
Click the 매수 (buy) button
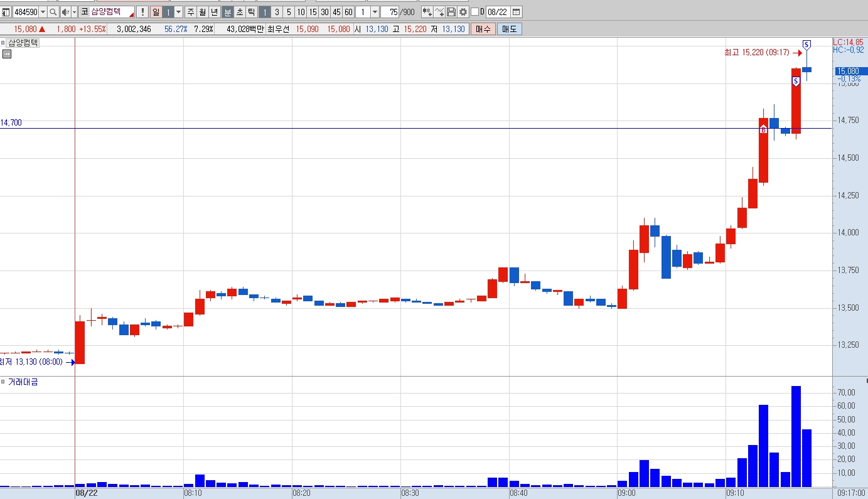pos(483,29)
